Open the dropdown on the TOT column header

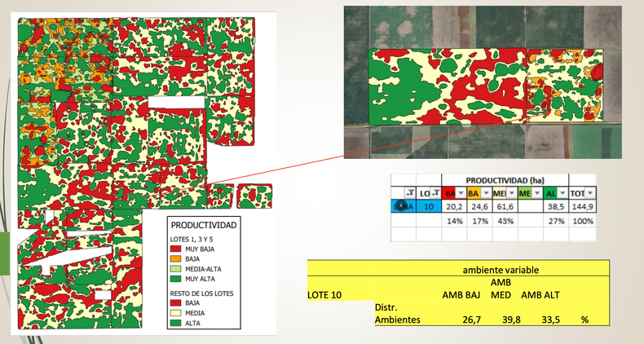(x=589, y=193)
